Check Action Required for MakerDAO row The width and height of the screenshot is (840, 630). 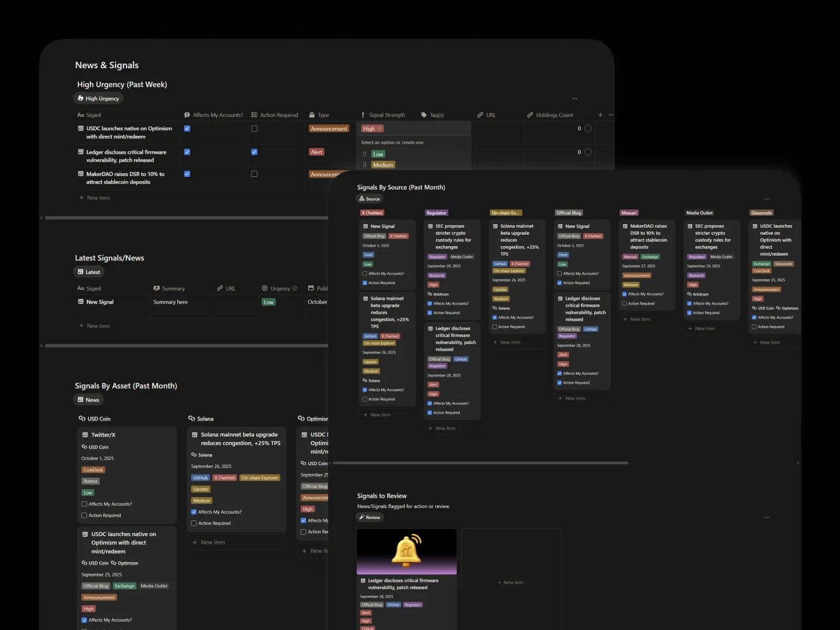[254, 174]
